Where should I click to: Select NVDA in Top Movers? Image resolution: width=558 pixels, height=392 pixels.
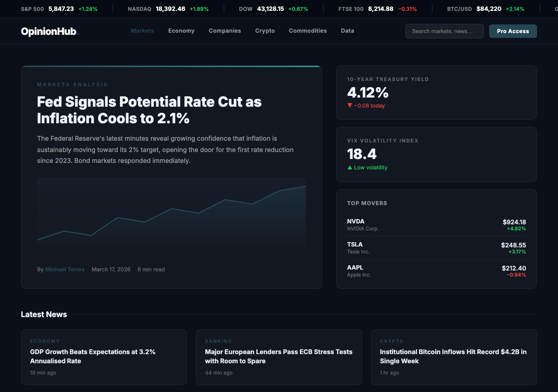[436, 225]
